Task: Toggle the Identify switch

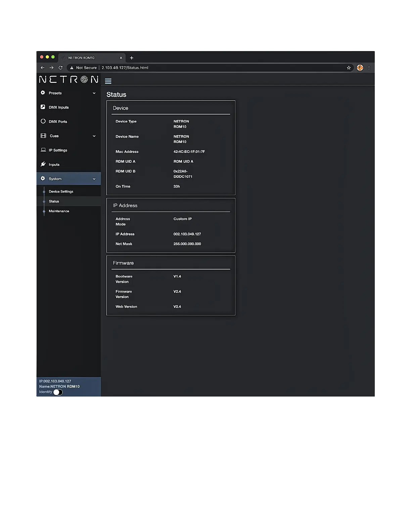Action: (58, 392)
